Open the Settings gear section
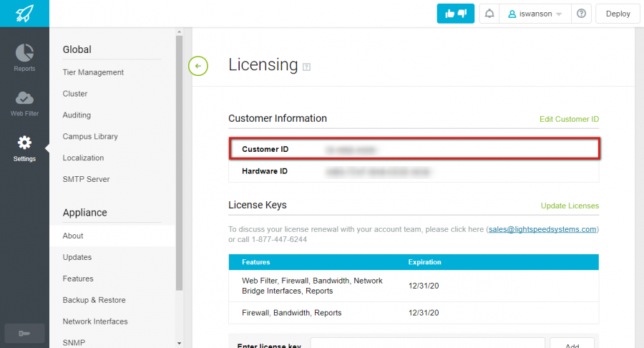The width and height of the screenshot is (644, 348). coord(24,149)
